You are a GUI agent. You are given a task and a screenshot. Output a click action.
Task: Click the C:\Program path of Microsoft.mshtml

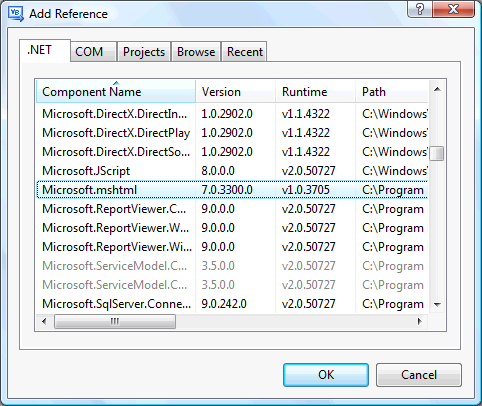(x=393, y=191)
